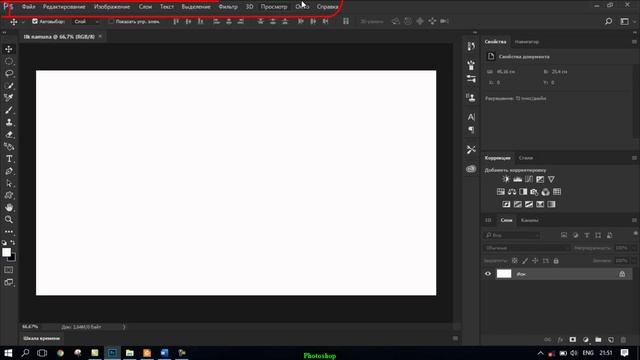
Task: Select the Elliptical Marquee tool
Action: 9,62
